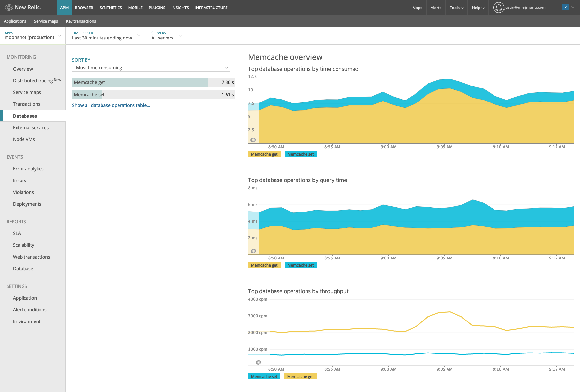Open Key transactions

coord(81,21)
